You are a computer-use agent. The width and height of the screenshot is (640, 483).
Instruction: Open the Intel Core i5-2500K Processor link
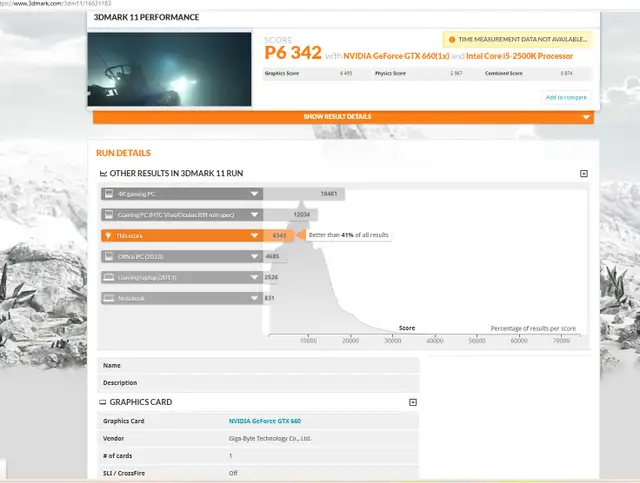point(519,56)
